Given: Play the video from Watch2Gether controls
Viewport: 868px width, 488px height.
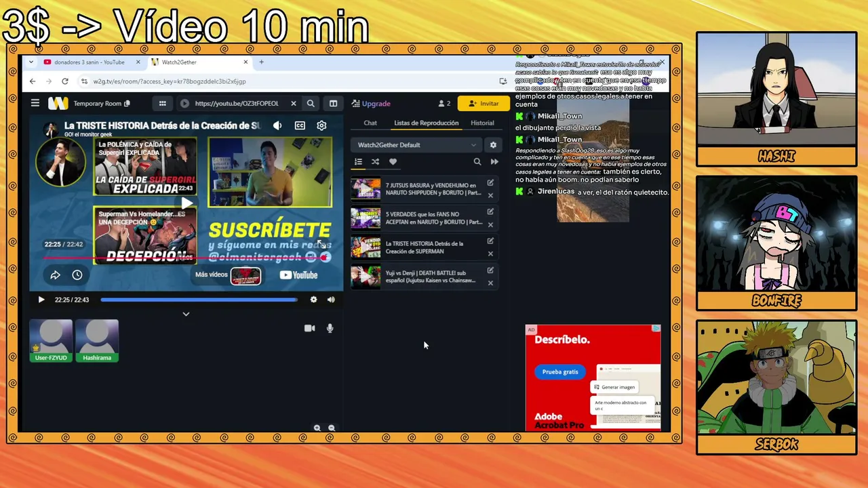Looking at the screenshot, I should 41,300.
